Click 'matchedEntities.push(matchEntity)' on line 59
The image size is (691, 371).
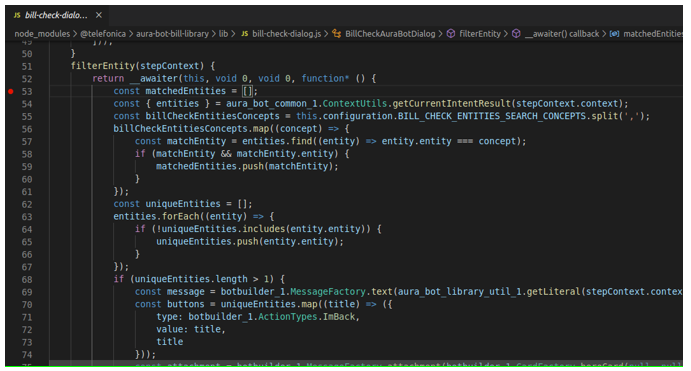(x=245, y=166)
